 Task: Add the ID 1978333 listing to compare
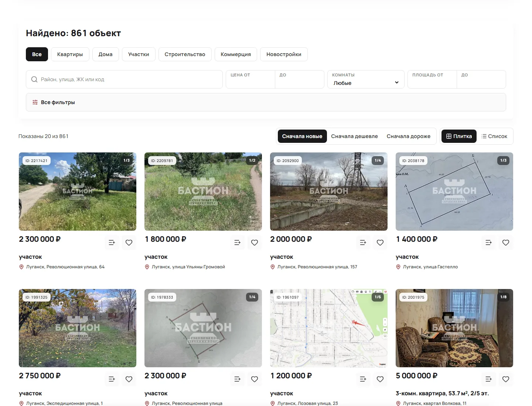click(x=238, y=379)
